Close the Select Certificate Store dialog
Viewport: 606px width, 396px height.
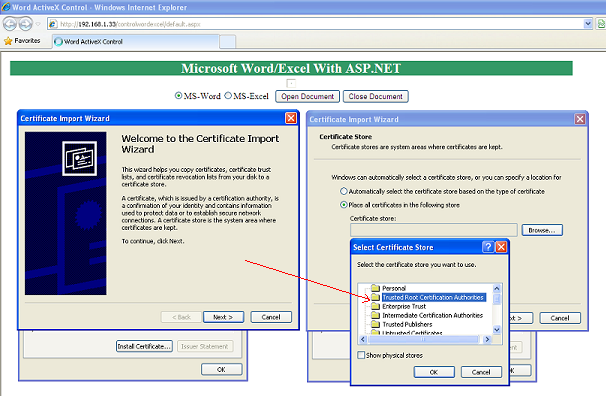[501, 247]
